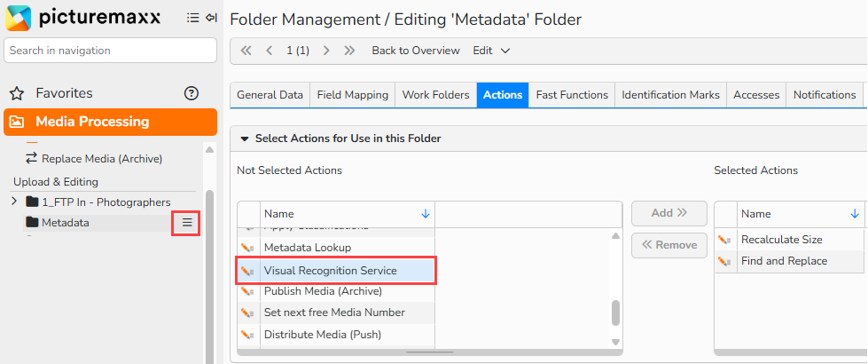
Task: Select Set next free Media Number action
Action: coord(336,313)
